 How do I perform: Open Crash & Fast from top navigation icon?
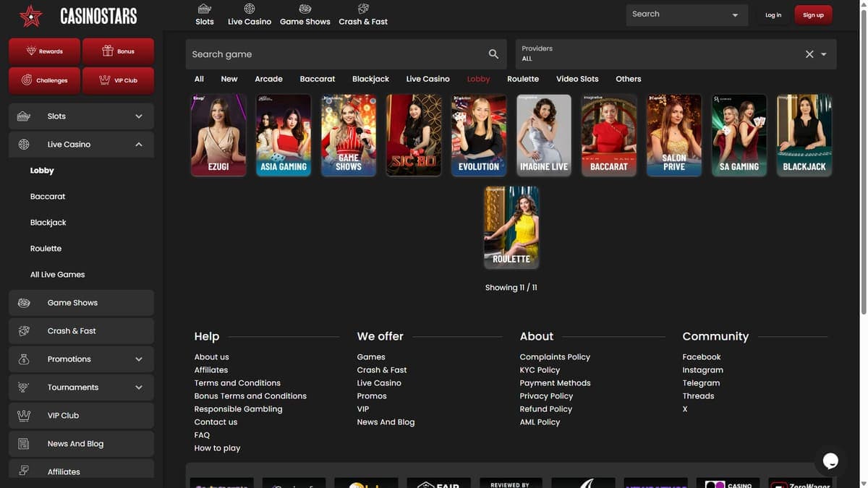(x=363, y=9)
